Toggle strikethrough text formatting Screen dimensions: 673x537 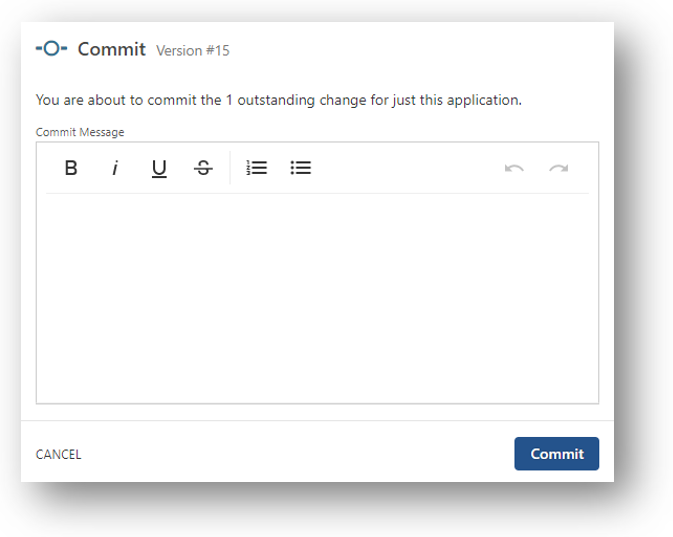pyautogui.click(x=203, y=168)
